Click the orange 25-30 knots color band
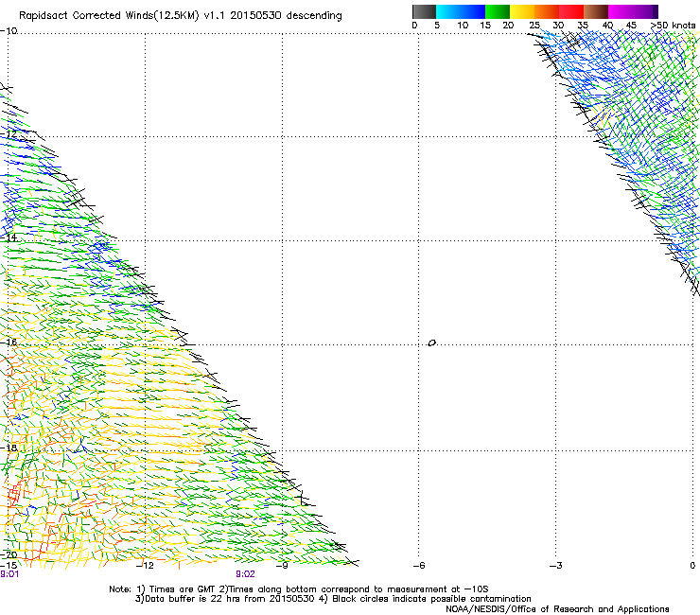Viewport: 700px width, 615px height. point(547,11)
